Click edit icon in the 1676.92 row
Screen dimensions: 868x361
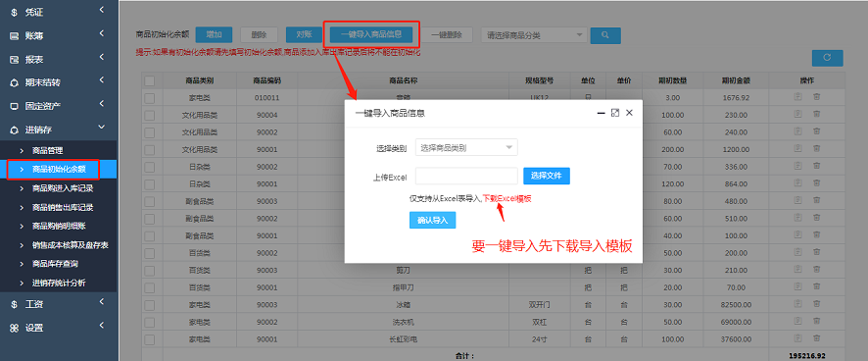pos(797,97)
